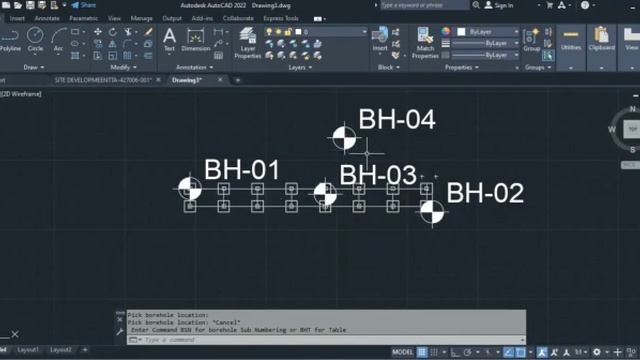Click MODEL space button in status bar
Viewport: 640px width, 360px height.
click(402, 352)
